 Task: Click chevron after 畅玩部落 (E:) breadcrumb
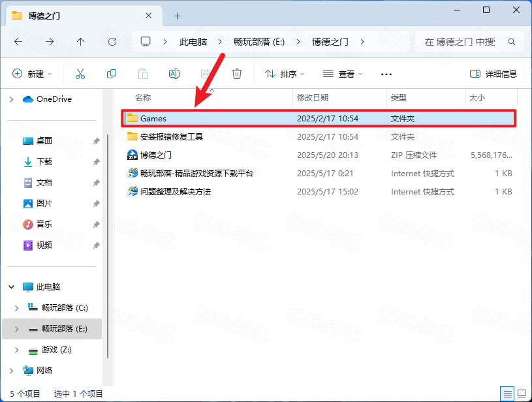298,42
